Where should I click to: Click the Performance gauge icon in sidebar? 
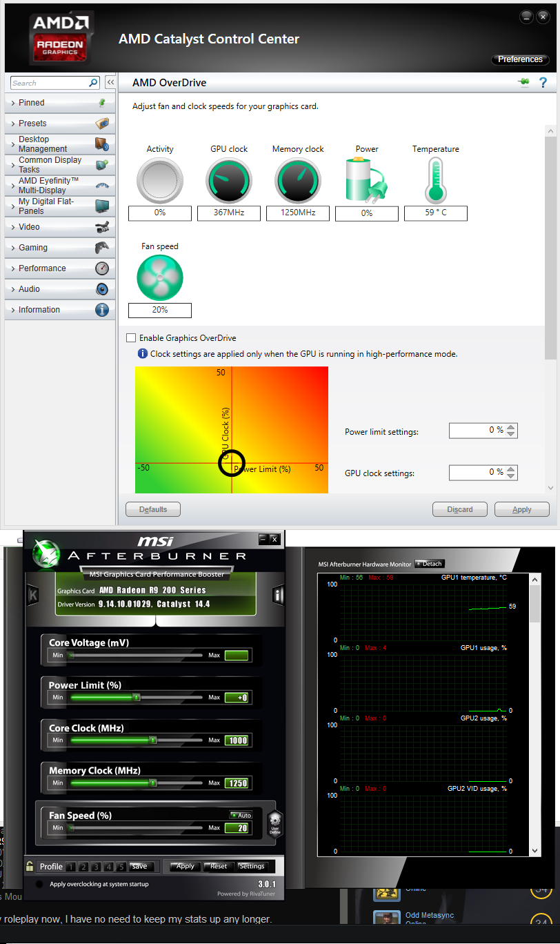point(102,268)
